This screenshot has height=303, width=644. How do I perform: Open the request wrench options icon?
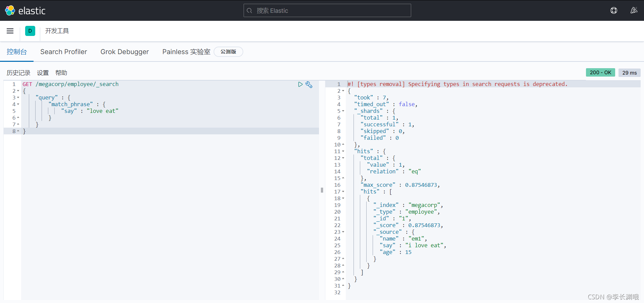click(309, 85)
